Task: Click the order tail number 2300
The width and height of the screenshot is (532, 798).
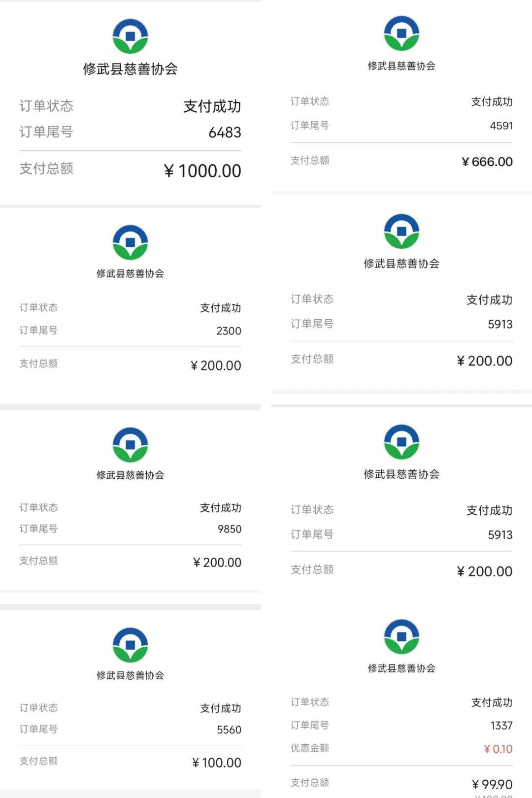Action: (229, 331)
